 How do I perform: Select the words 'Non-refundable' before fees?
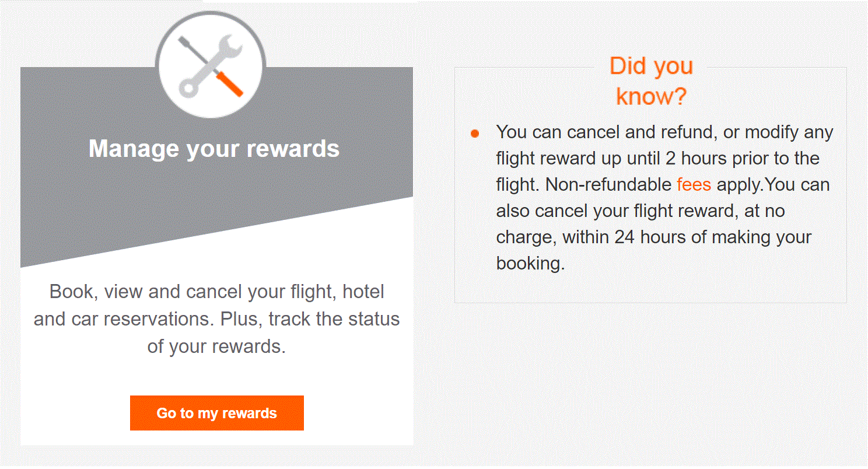tap(608, 184)
